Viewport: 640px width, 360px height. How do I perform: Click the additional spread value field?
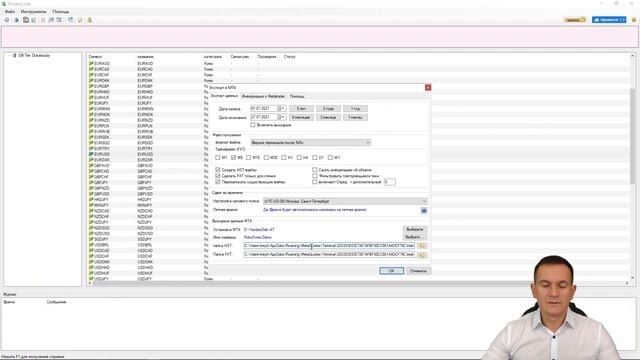[x=389, y=182]
